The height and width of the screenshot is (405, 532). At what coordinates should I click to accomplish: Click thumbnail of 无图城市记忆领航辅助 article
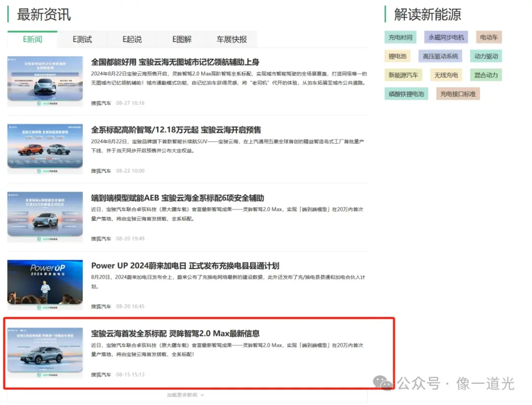pyautogui.click(x=45, y=81)
